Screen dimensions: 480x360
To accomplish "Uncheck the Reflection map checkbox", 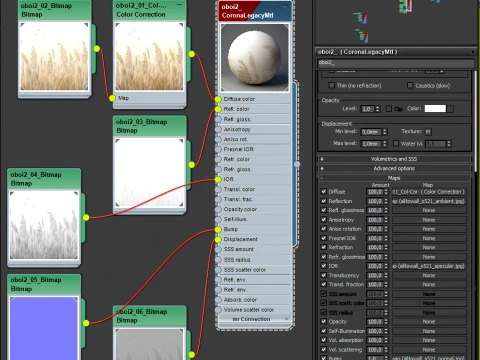I will [323, 201].
